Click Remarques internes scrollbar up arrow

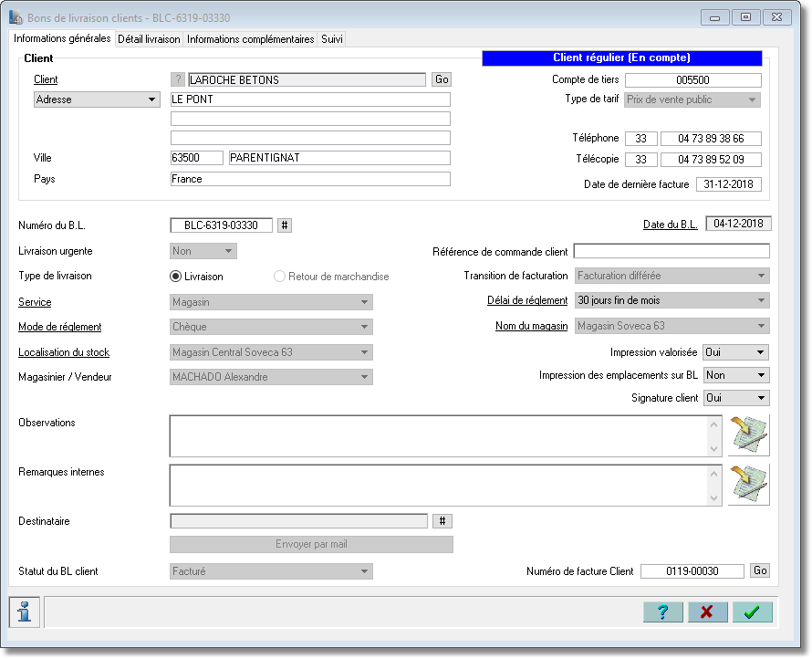pos(713,474)
